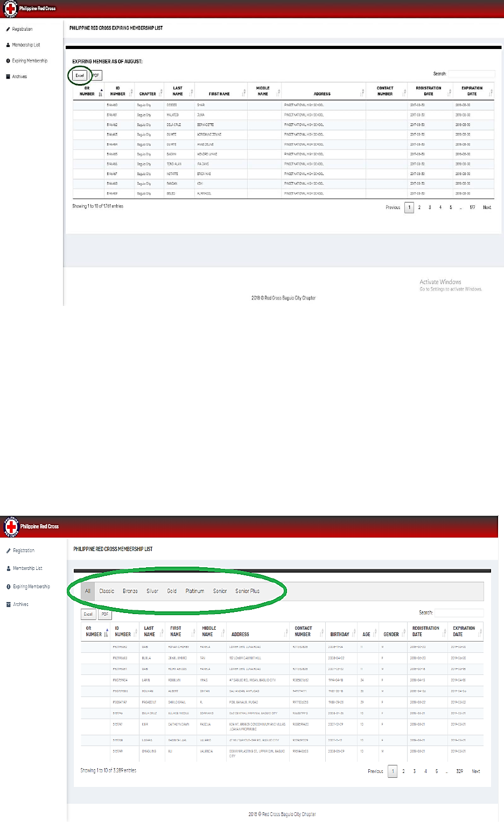Image resolution: width=504 pixels, height=822 pixels.
Task: Click the OR NUMBER sort arrow on the Membership List page table
Action: pyautogui.click(x=107, y=633)
